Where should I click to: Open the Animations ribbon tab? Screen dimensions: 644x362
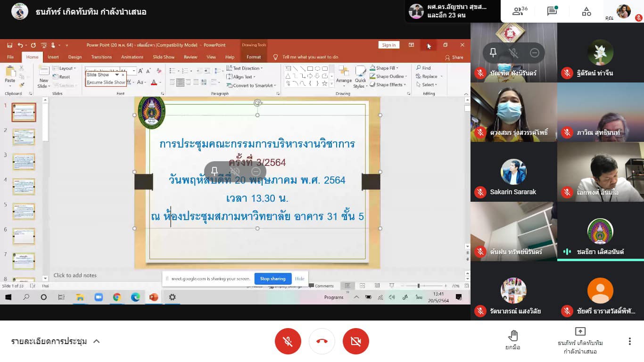click(132, 57)
